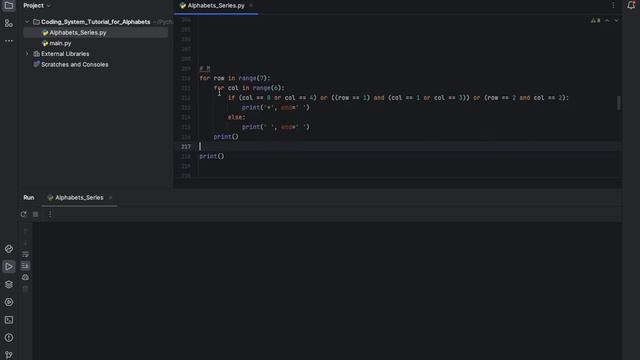Clear all output in Run console

coord(25,289)
